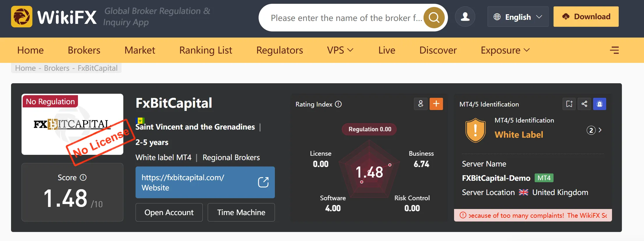Viewport: 644px width, 241px height.
Task: Click the Risk Control 0.00 score
Action: [x=412, y=203]
